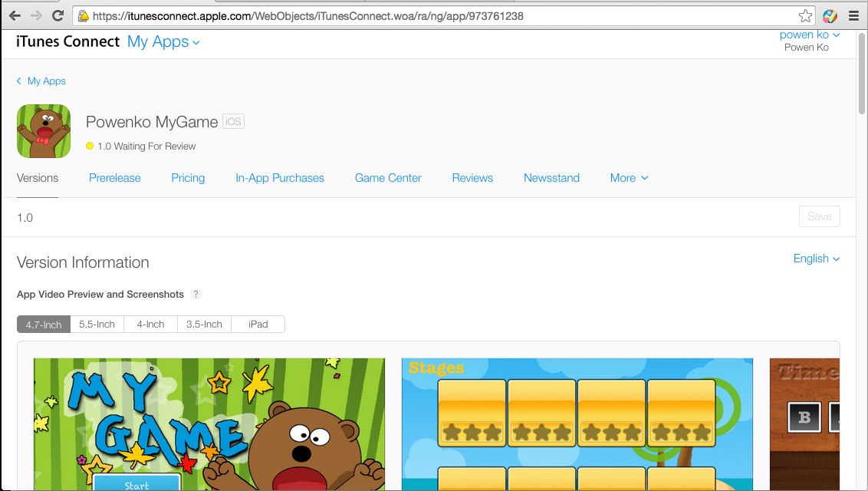Click the Powenko MyGame app name
Image resolution: width=868 pixels, height=491 pixels.
[x=152, y=122]
